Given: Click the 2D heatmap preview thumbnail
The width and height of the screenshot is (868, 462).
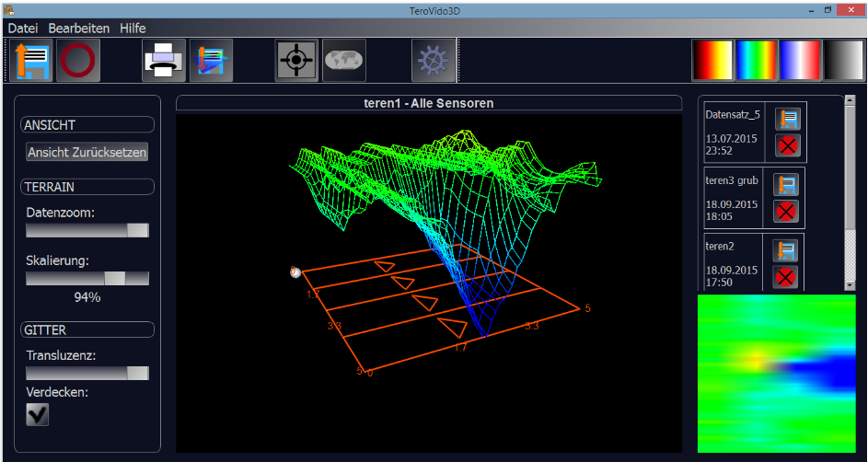Looking at the screenshot, I should tap(776, 373).
